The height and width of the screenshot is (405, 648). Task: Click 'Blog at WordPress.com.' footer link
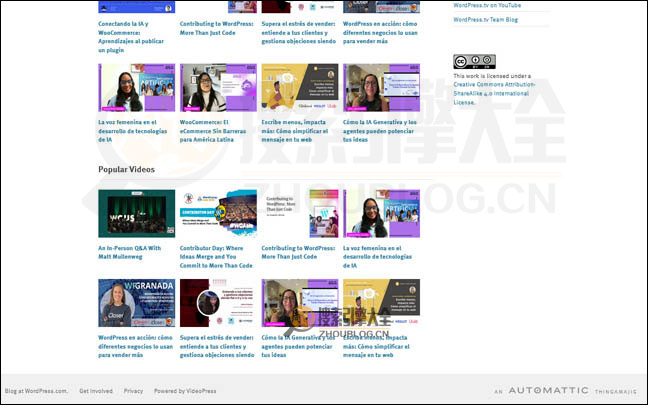click(36, 391)
